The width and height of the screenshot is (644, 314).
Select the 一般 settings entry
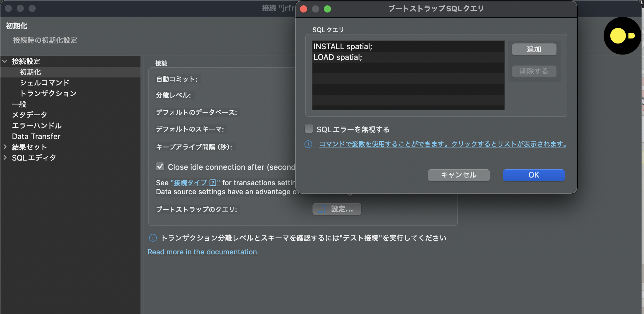[19, 104]
